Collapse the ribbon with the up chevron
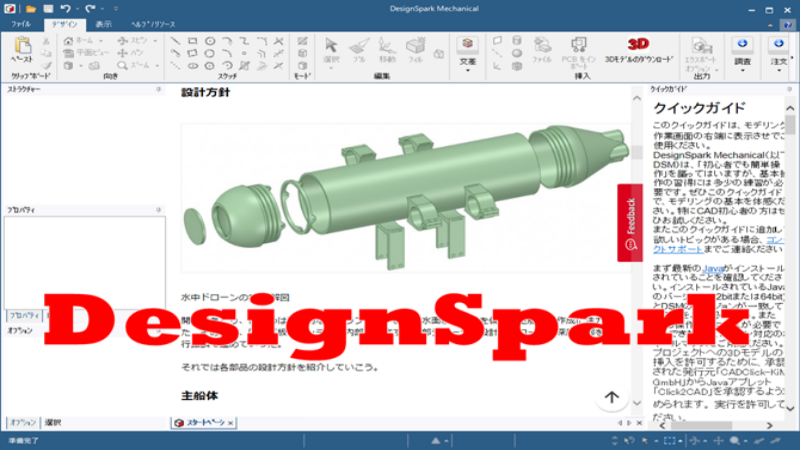This screenshot has height=450, width=800. pyautogui.click(x=770, y=24)
